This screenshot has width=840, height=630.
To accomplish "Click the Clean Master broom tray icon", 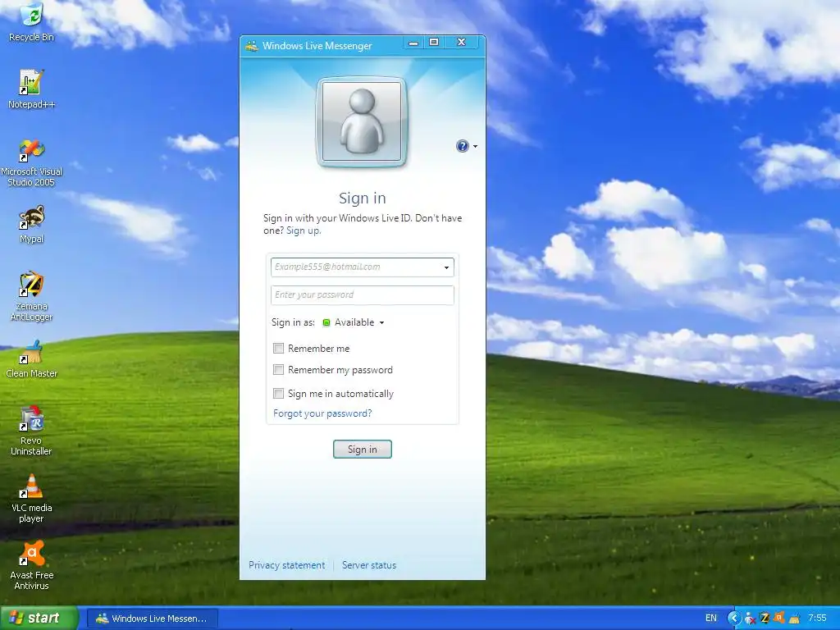I will click(x=794, y=619).
